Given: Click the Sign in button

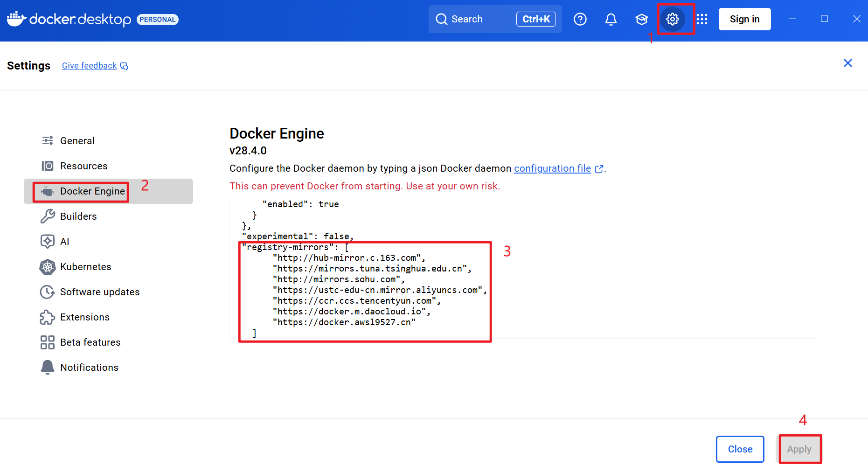Looking at the screenshot, I should tap(744, 19).
